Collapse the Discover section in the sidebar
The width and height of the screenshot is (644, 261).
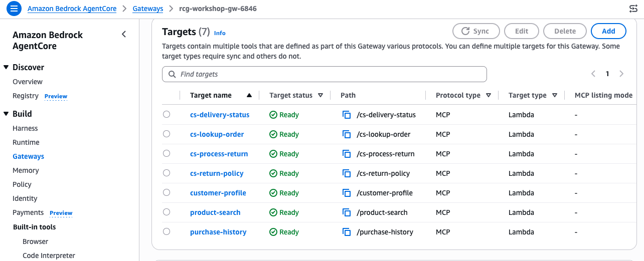pos(6,67)
